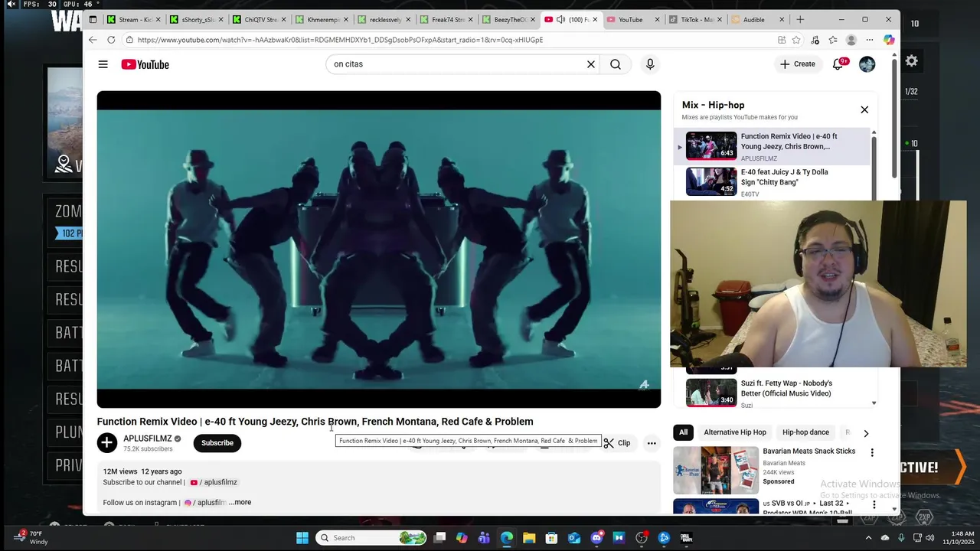Add this page to favorites (star icon)

click(x=796, y=40)
